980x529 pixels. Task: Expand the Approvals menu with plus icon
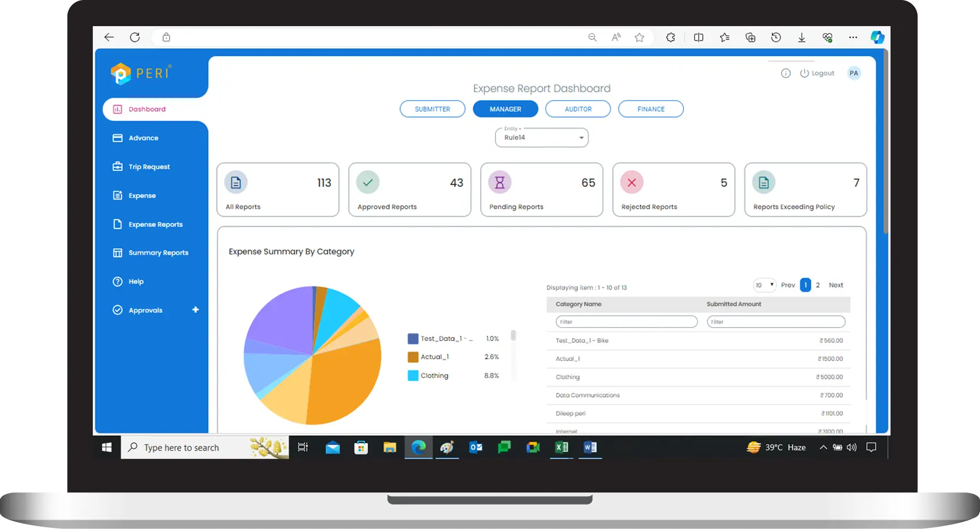tap(196, 310)
